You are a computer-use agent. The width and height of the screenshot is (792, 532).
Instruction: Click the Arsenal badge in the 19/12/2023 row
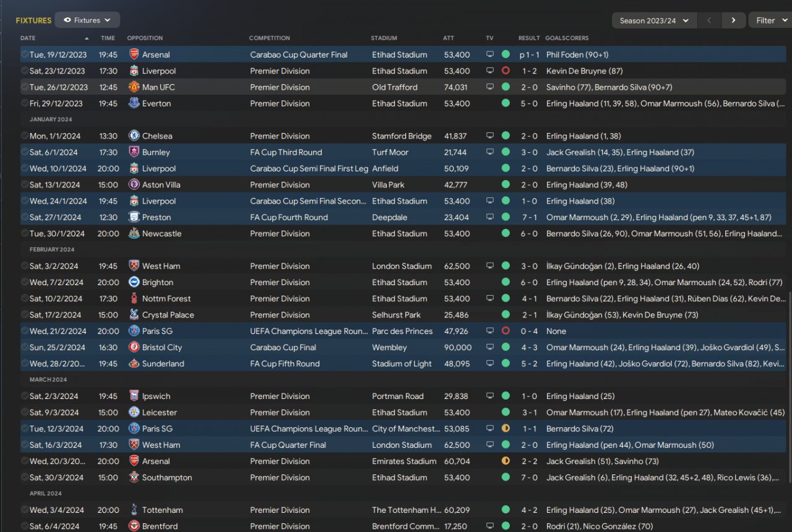coord(134,54)
